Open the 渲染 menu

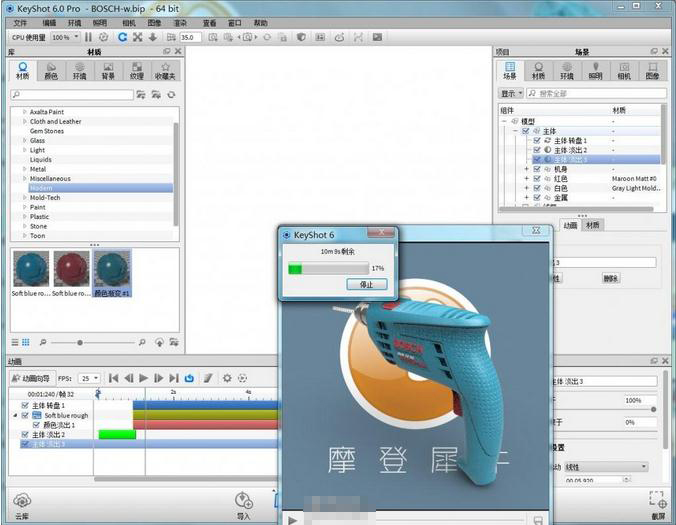pos(180,23)
